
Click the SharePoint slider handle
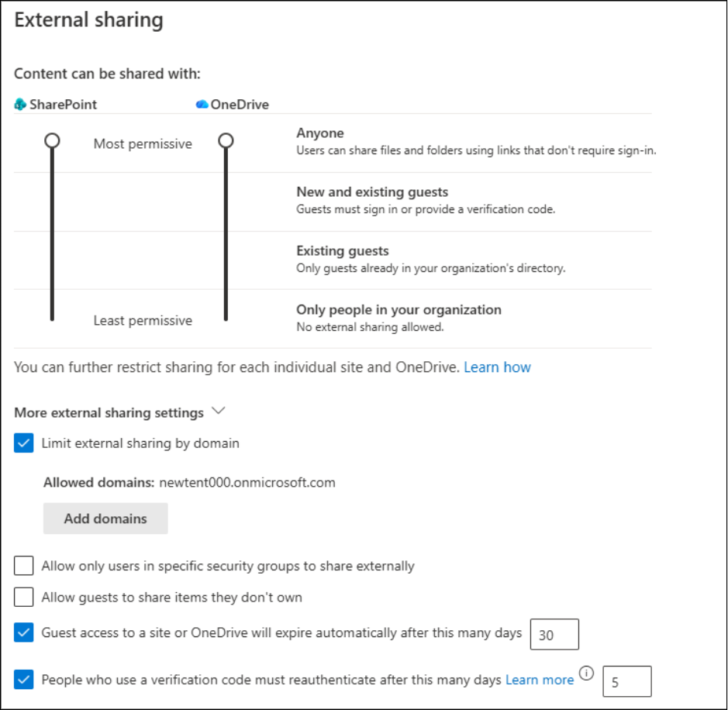(52, 140)
